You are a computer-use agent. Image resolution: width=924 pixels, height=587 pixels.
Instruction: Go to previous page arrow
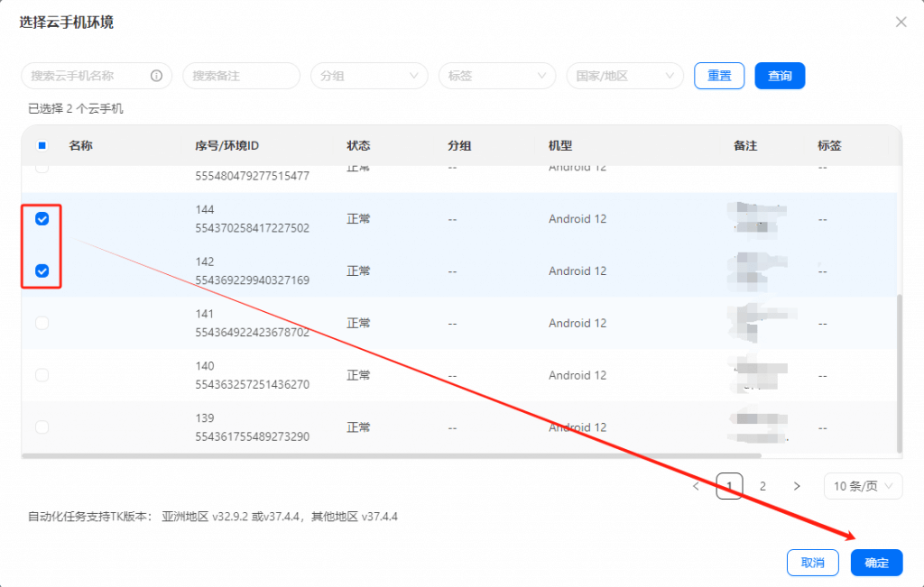[x=696, y=486]
